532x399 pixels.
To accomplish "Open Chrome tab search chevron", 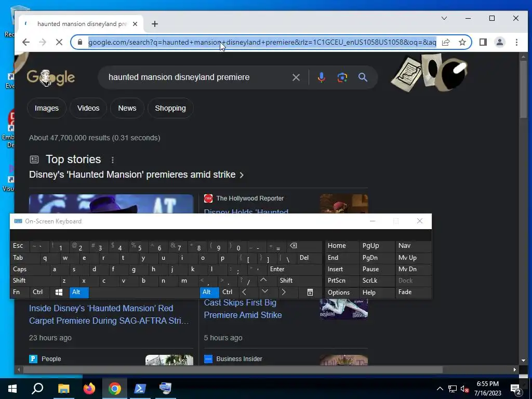I will click(x=444, y=18).
